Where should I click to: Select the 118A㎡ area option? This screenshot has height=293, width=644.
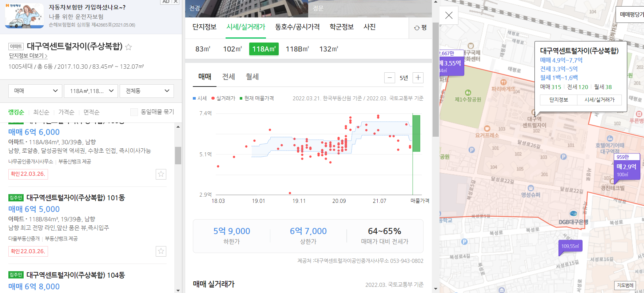[264, 49]
